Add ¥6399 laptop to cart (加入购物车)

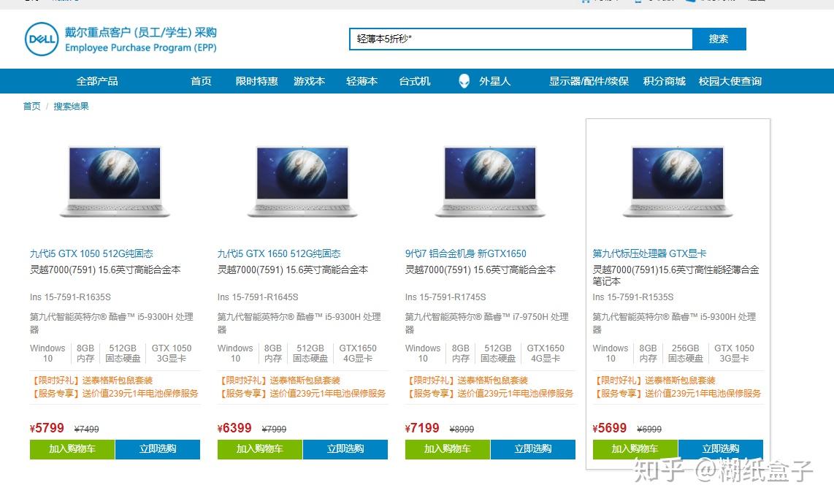tap(260, 449)
